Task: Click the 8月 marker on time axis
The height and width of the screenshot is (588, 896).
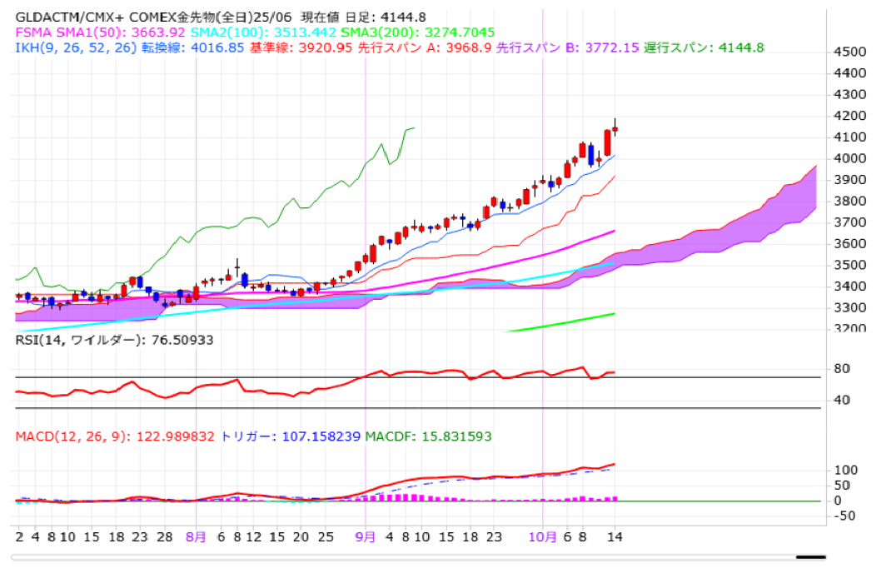Action: coord(196,538)
